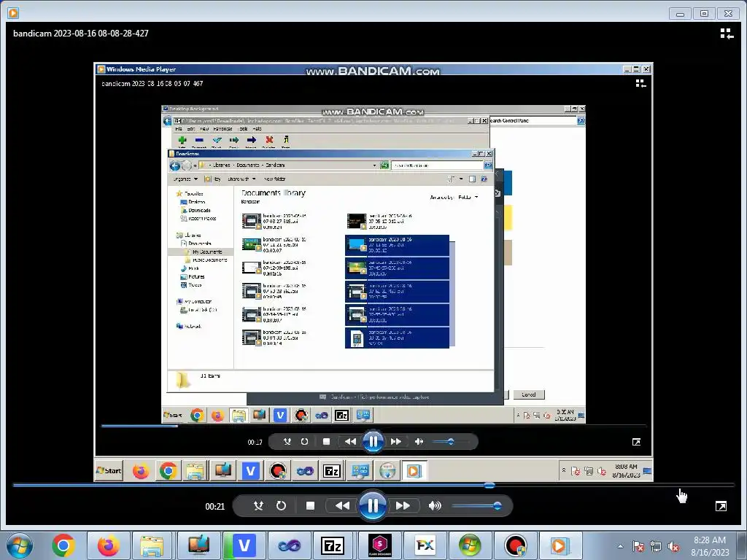Click the recorded inner player's shuffle icon
The height and width of the screenshot is (560, 747).
[x=287, y=441]
